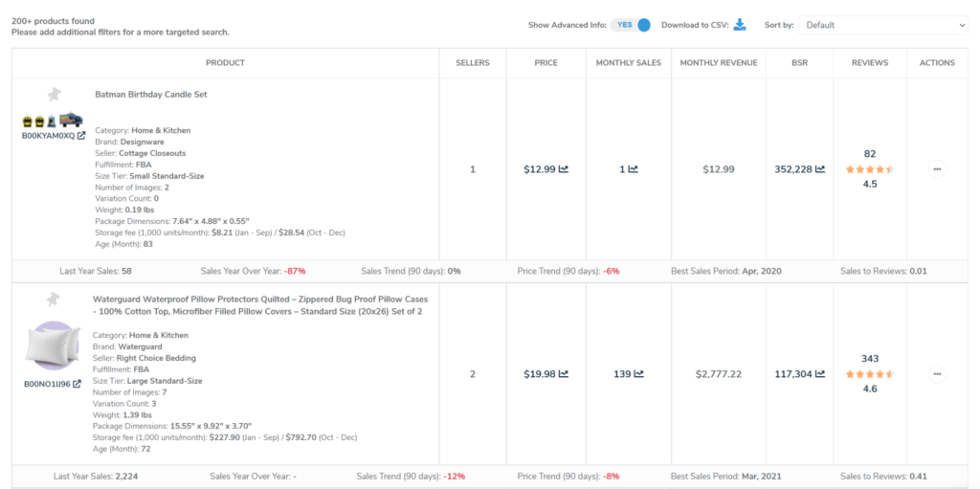980x489 pixels.
Task: Toggle Show Advanced Info switch
Action: click(x=633, y=25)
